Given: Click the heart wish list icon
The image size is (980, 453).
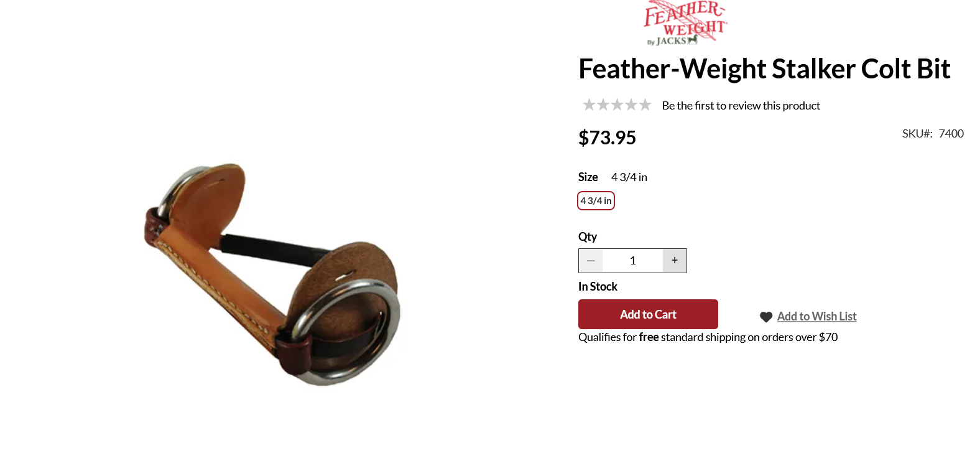Looking at the screenshot, I should point(766,317).
